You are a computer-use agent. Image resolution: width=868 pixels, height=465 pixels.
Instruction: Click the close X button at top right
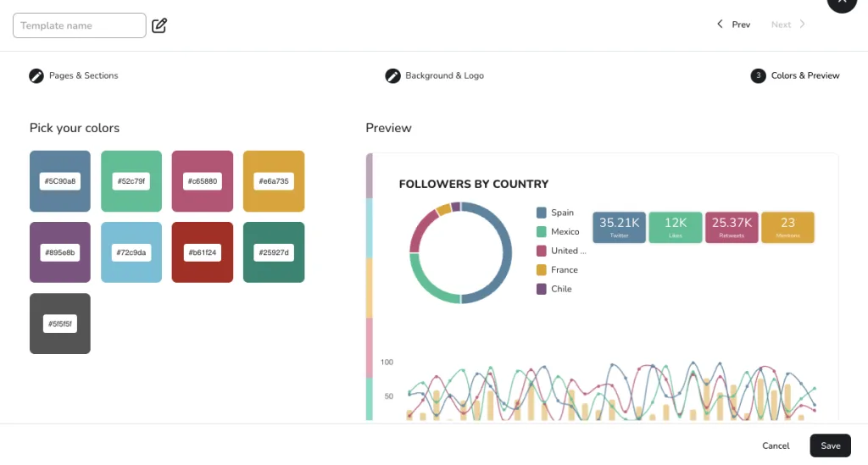[841, 3]
